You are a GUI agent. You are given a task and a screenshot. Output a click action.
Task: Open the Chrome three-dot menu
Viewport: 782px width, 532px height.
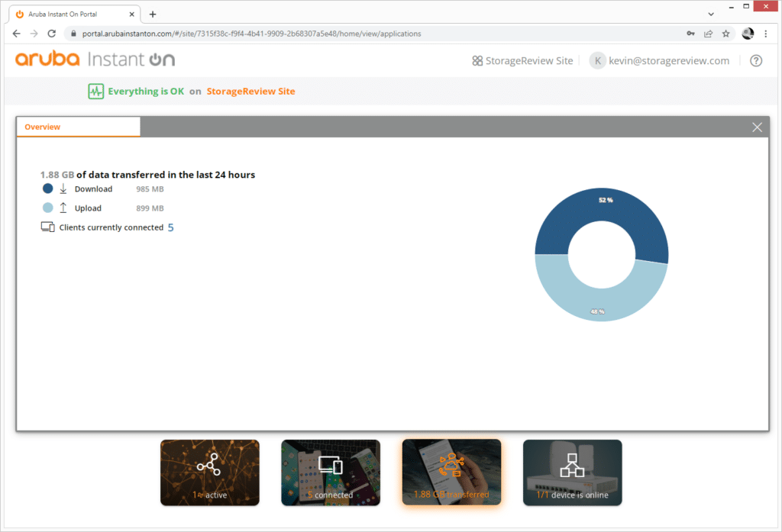[765, 34]
